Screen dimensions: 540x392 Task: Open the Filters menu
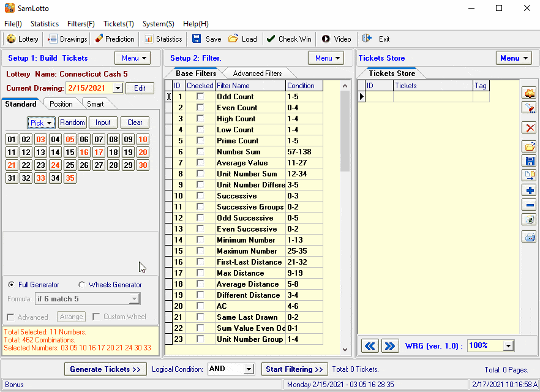click(x=81, y=24)
